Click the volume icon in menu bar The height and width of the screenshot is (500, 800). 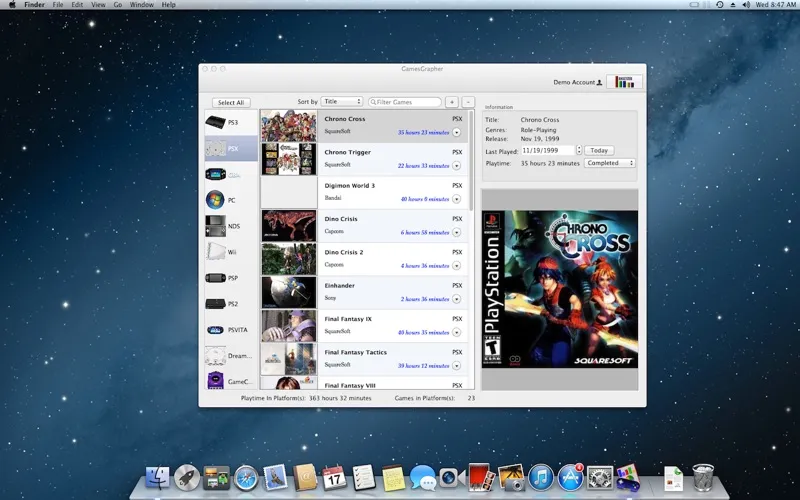746,5
